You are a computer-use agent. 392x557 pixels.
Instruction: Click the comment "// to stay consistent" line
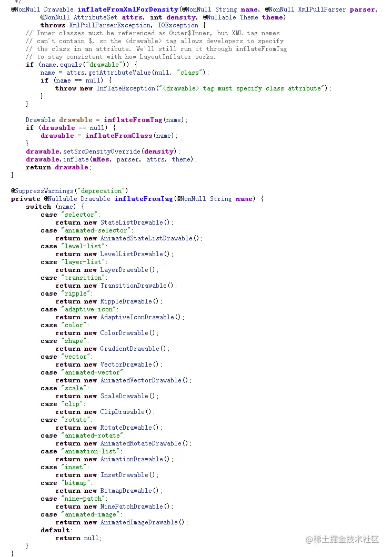[x=120, y=57]
